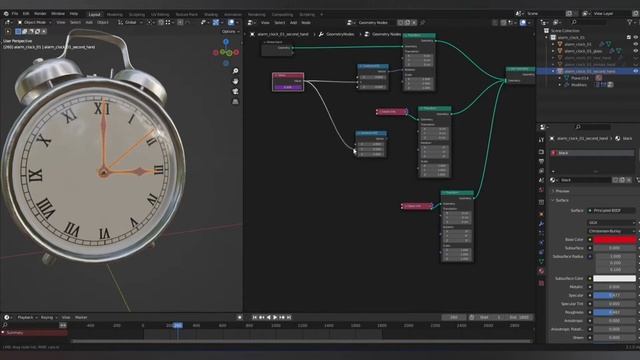Click the Roughness slider field
640x360 pixels.
[615, 312]
